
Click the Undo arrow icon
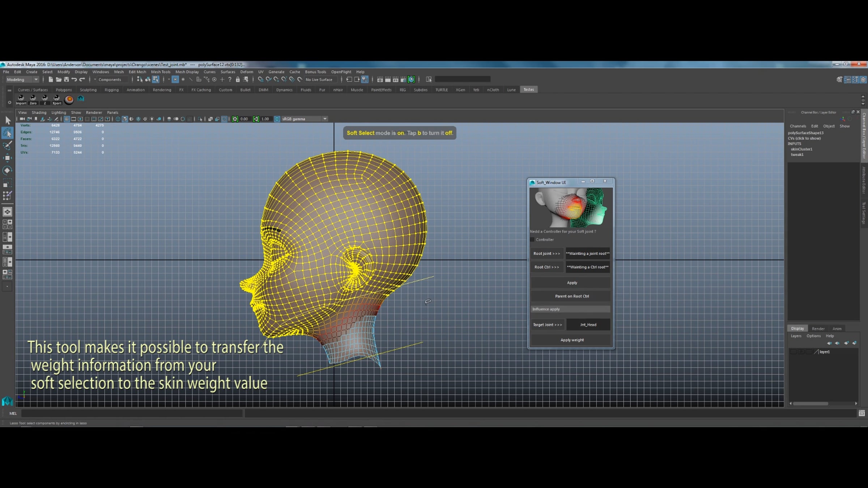pyautogui.click(x=74, y=80)
